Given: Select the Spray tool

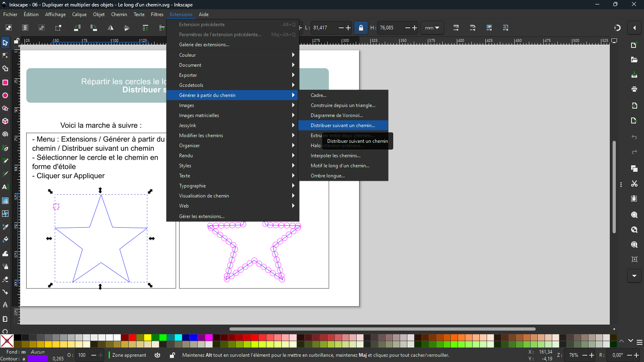Looking at the screenshot, I should point(5,266).
